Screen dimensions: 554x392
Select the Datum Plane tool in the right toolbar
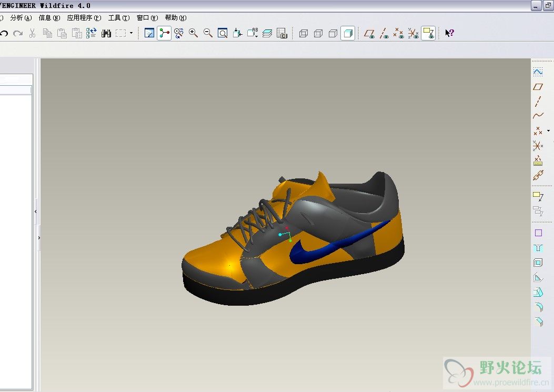click(538, 87)
